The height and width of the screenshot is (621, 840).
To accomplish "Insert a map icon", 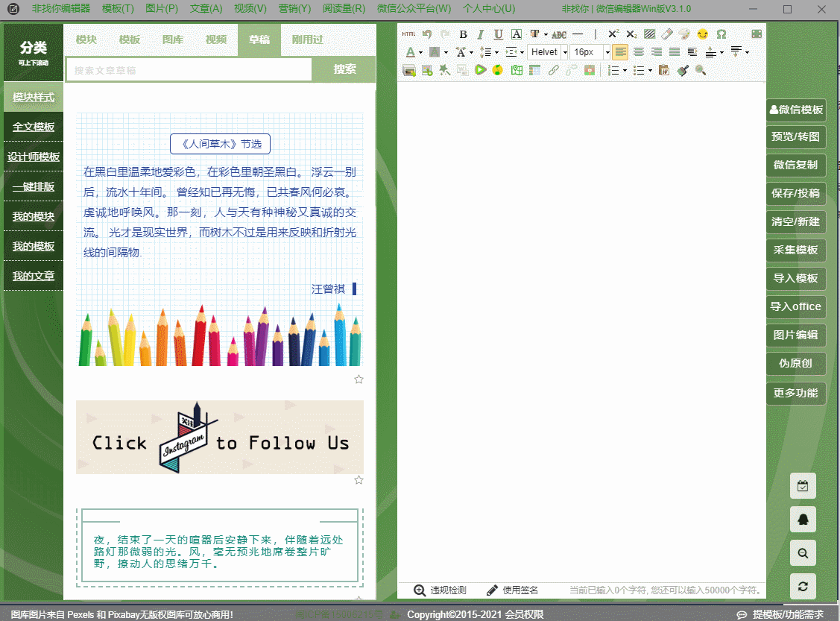I will pos(517,70).
